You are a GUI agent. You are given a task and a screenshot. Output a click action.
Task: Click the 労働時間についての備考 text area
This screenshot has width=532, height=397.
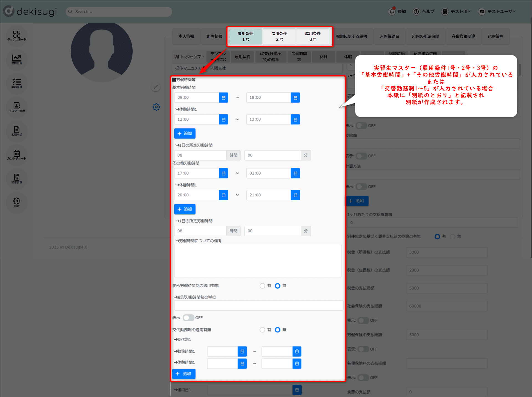pos(258,260)
